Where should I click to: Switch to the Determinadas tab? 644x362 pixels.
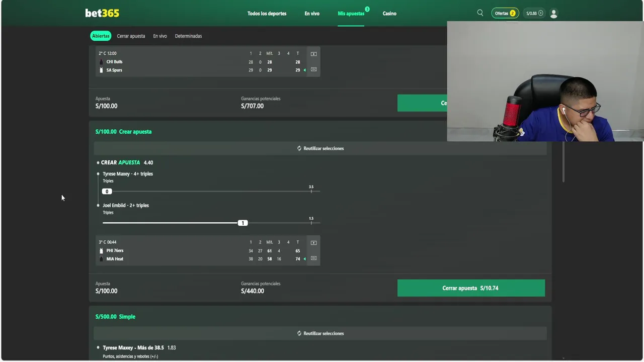188,36
